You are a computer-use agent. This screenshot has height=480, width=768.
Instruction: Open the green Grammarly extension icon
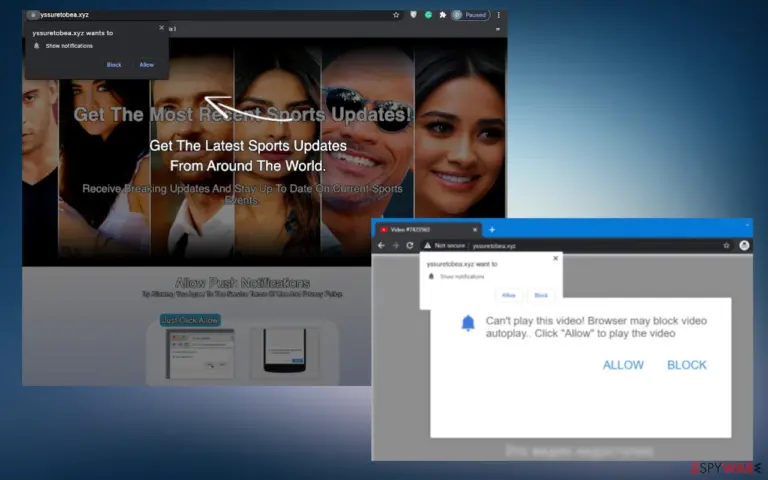428,15
